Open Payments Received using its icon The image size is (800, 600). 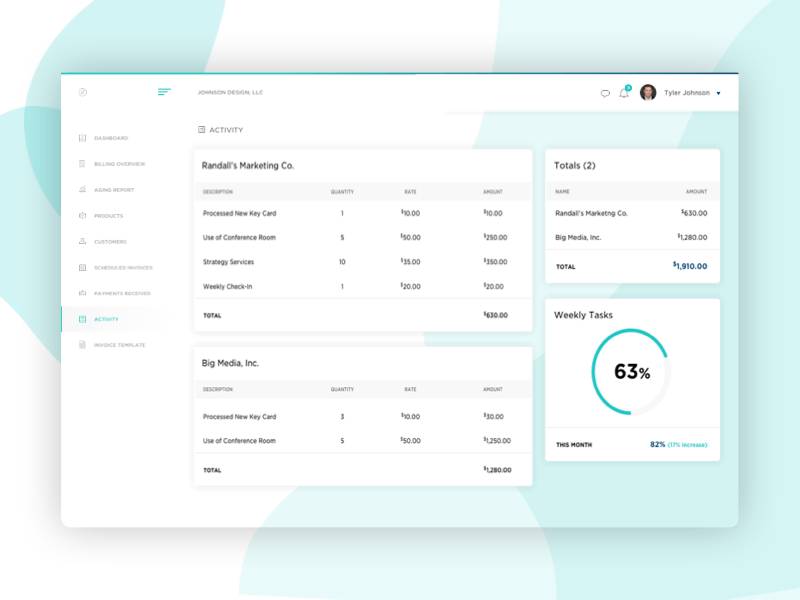coord(83,293)
